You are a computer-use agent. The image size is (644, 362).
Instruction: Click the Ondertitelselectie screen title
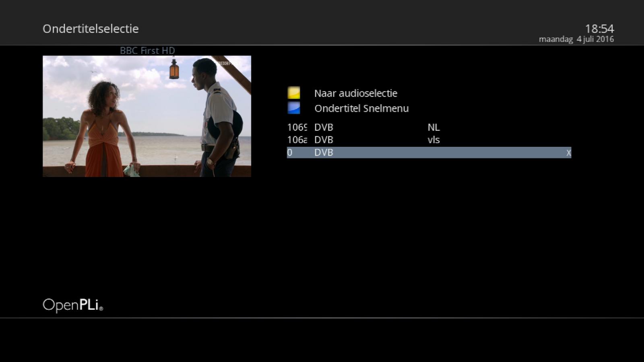pos(91,29)
